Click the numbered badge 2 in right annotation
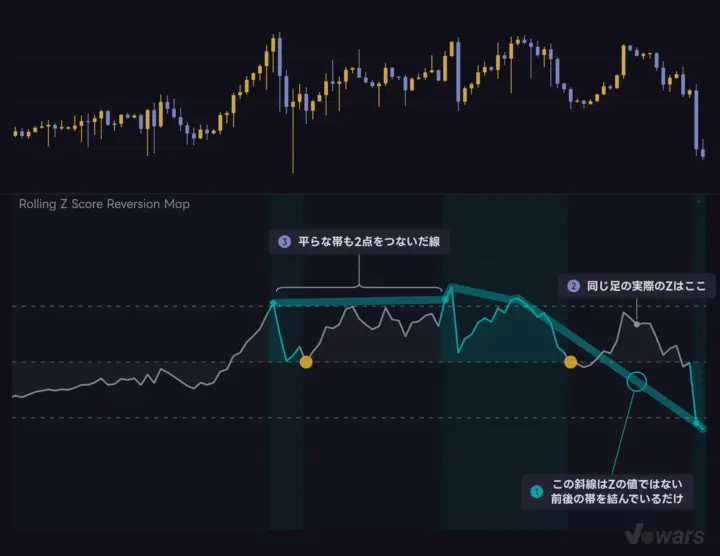The image size is (720, 556). (x=573, y=286)
